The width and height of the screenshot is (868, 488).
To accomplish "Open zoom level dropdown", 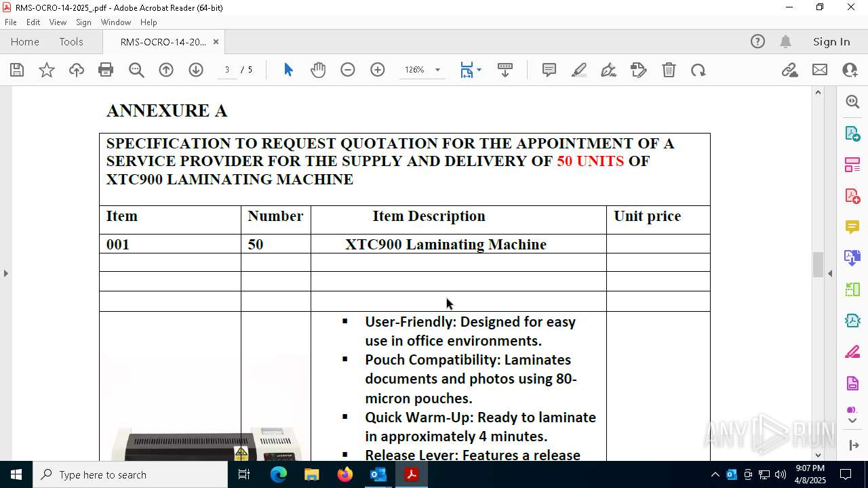I will (437, 70).
